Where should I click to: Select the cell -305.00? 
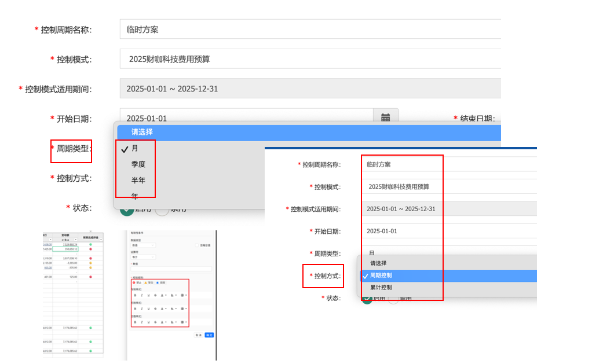pos(65,267)
